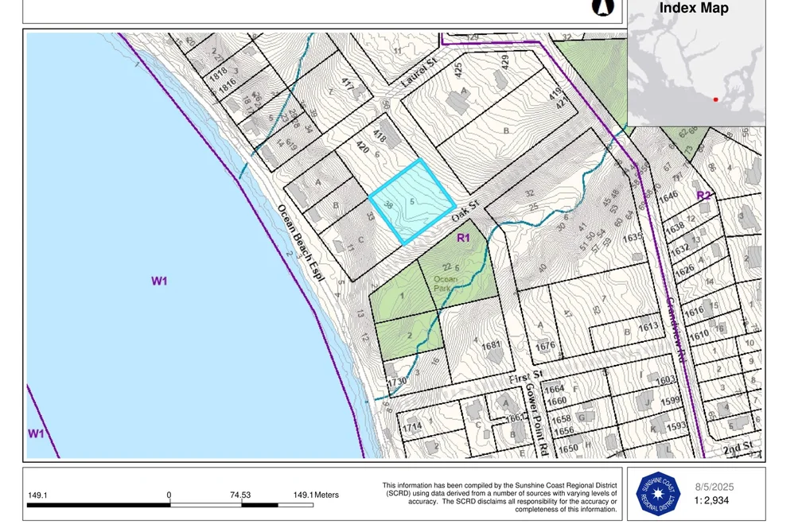Click address label '1730'
The image size is (806, 532).
coord(397,381)
